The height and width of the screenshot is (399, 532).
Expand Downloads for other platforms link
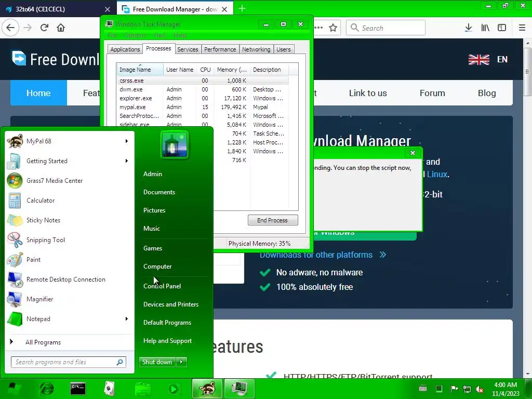click(323, 255)
